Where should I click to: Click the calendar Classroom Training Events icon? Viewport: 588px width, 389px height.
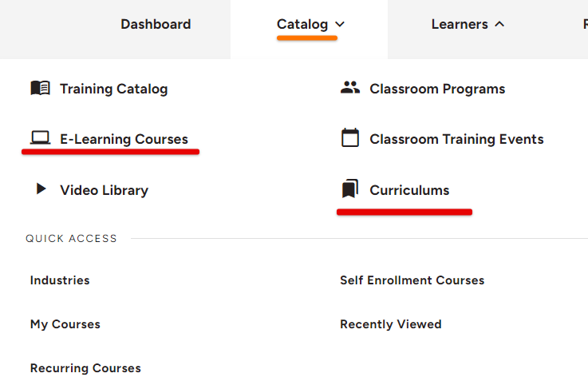(x=350, y=139)
